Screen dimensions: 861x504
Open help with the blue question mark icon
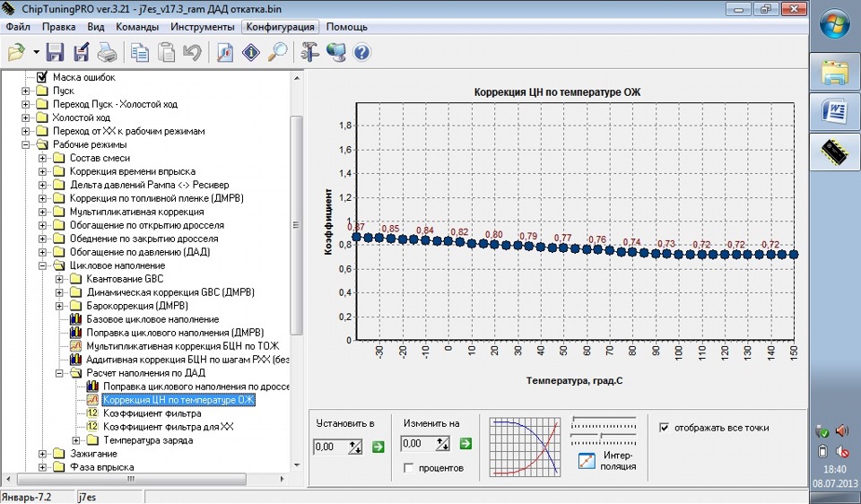[x=361, y=53]
